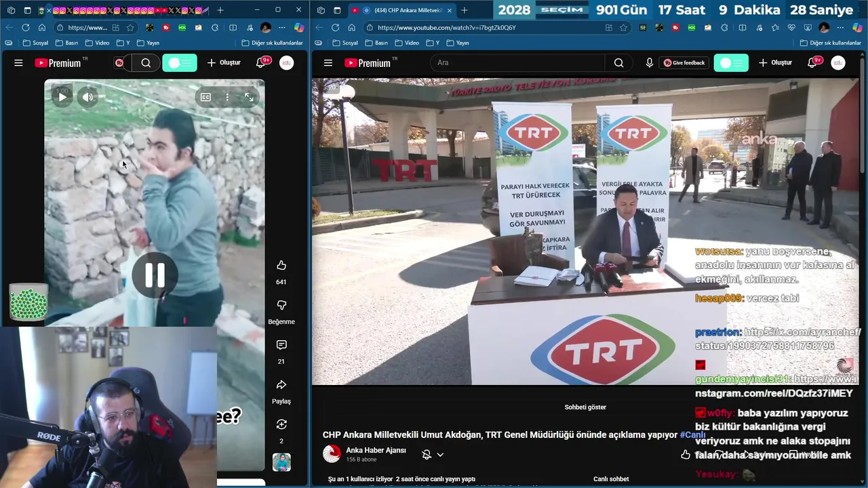Favorite page star in left address bar
The image size is (868, 488).
tap(130, 28)
